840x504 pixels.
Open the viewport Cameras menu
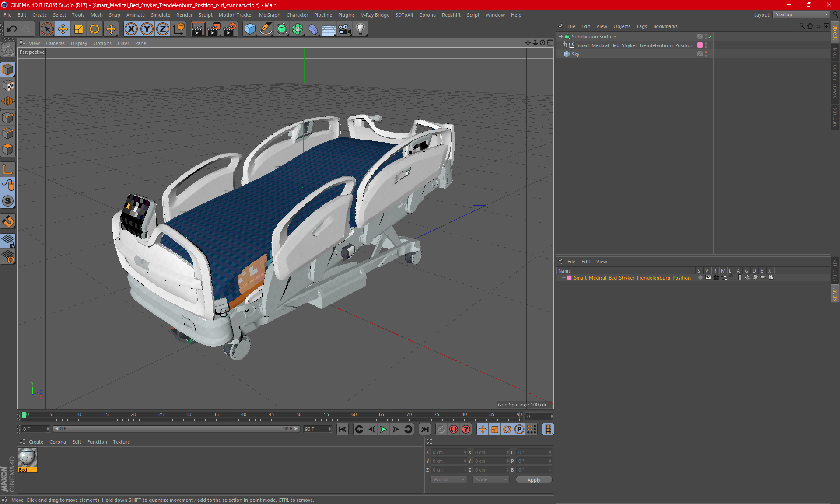[55, 43]
